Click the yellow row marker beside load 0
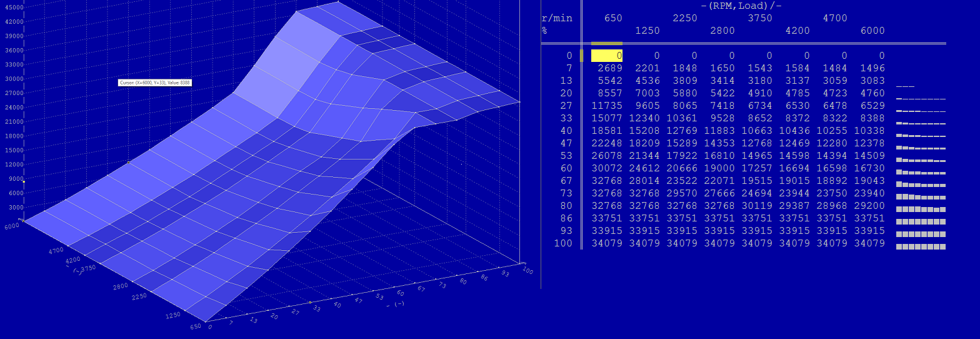The height and width of the screenshot is (339, 980). (x=581, y=56)
